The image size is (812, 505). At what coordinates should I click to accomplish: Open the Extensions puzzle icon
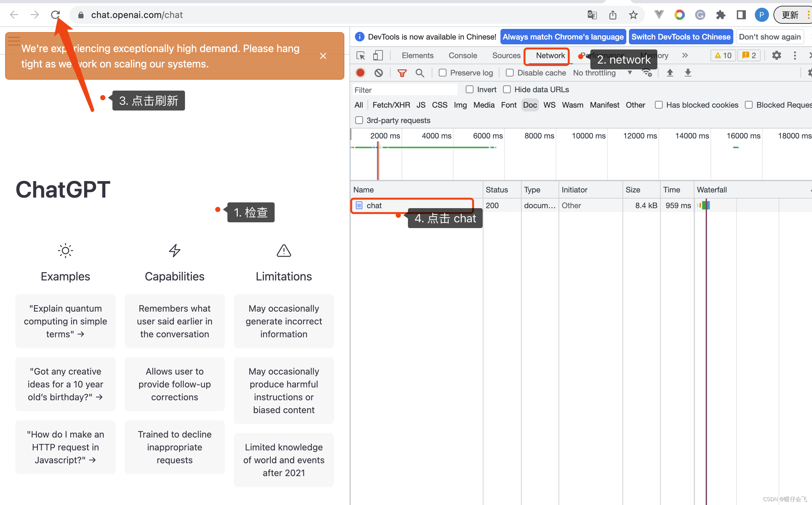(x=720, y=15)
